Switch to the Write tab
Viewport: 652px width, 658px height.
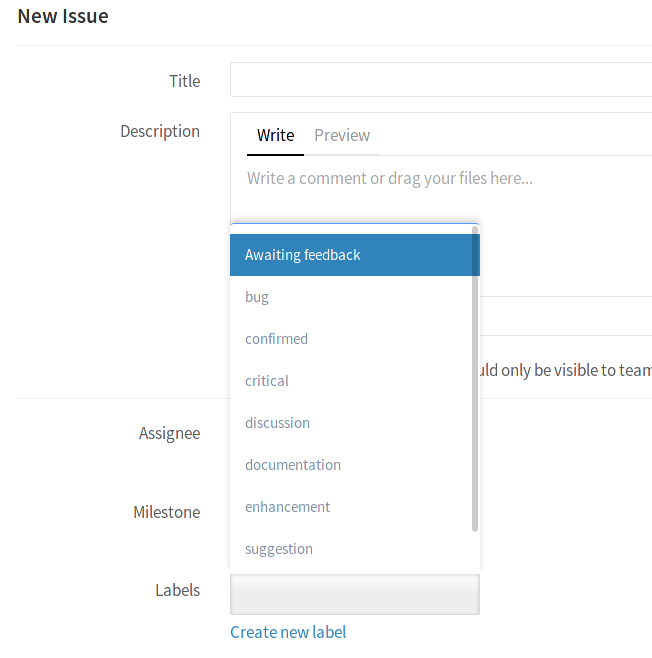275,136
